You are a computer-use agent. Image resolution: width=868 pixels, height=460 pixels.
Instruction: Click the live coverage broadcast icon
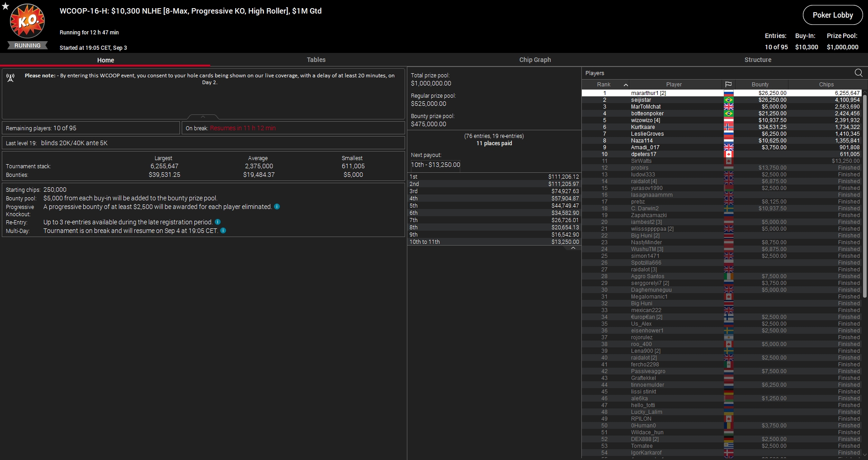pos(10,78)
